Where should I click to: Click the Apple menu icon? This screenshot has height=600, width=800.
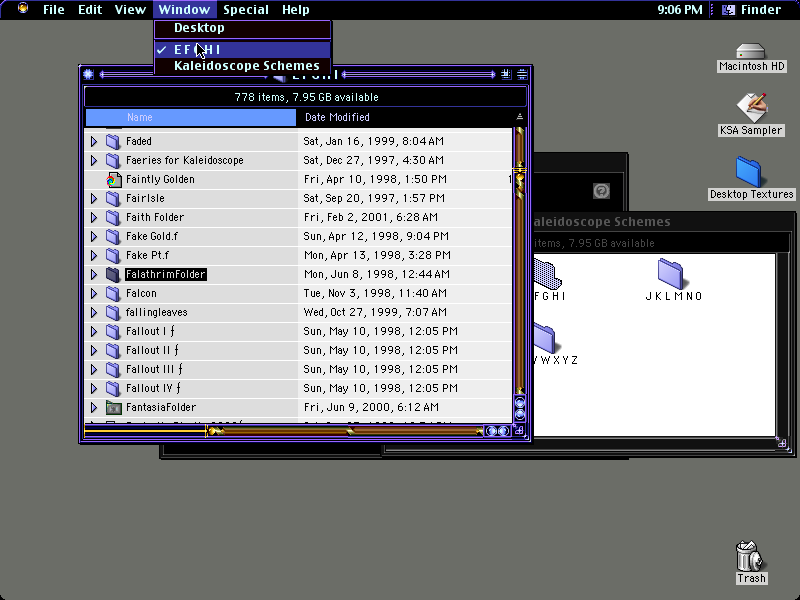(x=23, y=9)
